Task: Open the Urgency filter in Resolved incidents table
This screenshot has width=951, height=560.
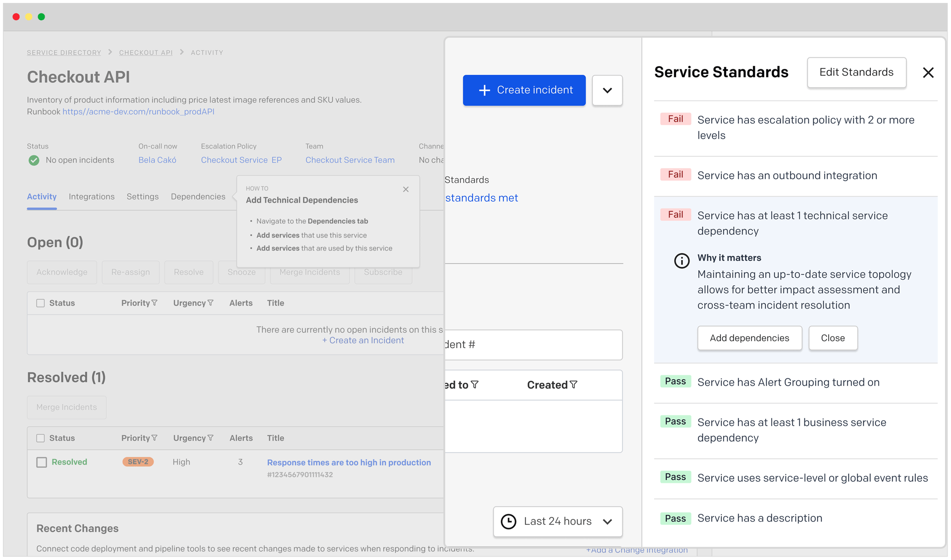Action: 211,438
